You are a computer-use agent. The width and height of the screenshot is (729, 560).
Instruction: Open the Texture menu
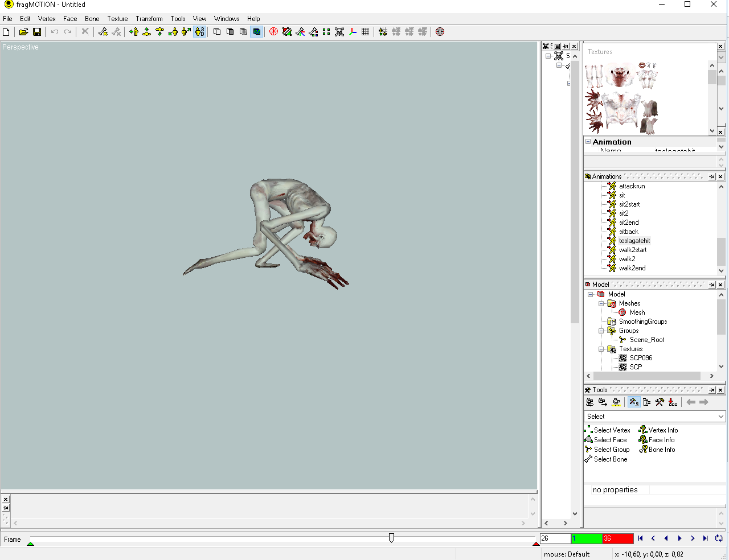pyautogui.click(x=117, y=19)
